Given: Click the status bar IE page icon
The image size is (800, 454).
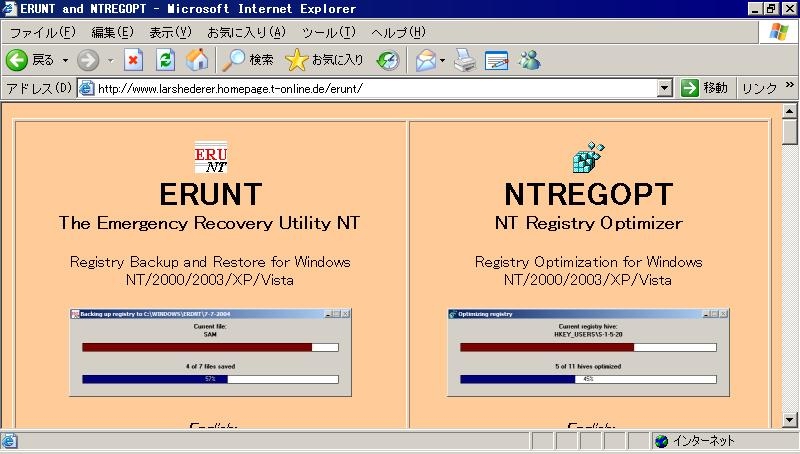Looking at the screenshot, I should coord(9,441).
